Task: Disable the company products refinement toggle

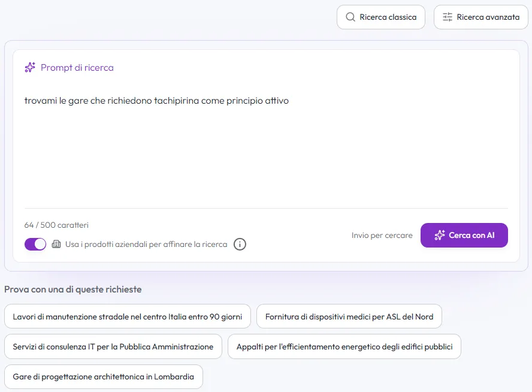Action: (35, 244)
